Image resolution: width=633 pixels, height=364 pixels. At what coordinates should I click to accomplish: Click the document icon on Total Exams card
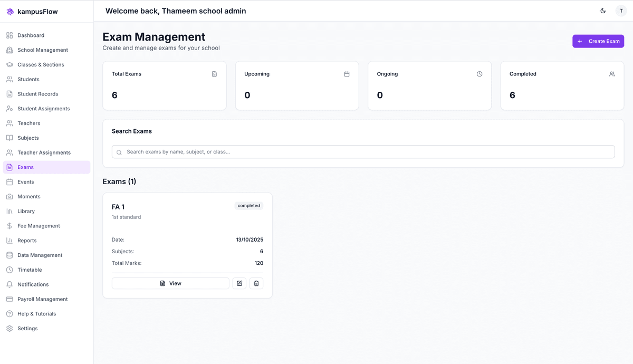tap(214, 74)
